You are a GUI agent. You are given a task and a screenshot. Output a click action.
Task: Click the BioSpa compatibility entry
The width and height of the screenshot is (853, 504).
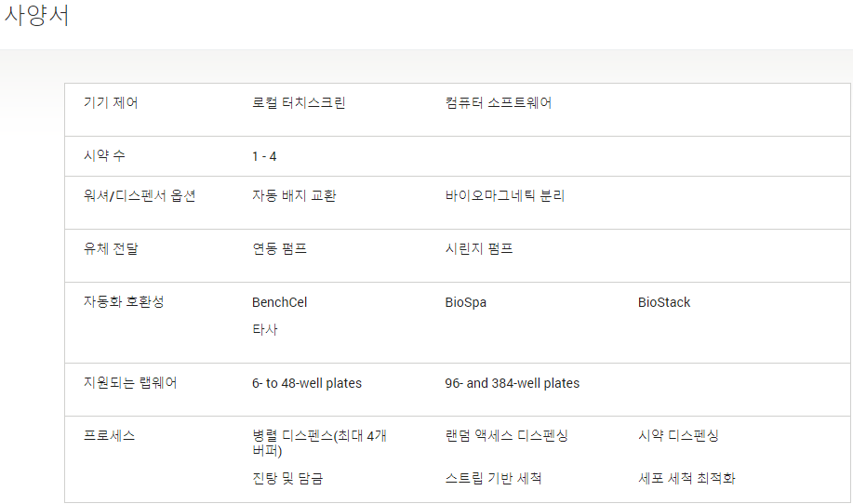466,302
